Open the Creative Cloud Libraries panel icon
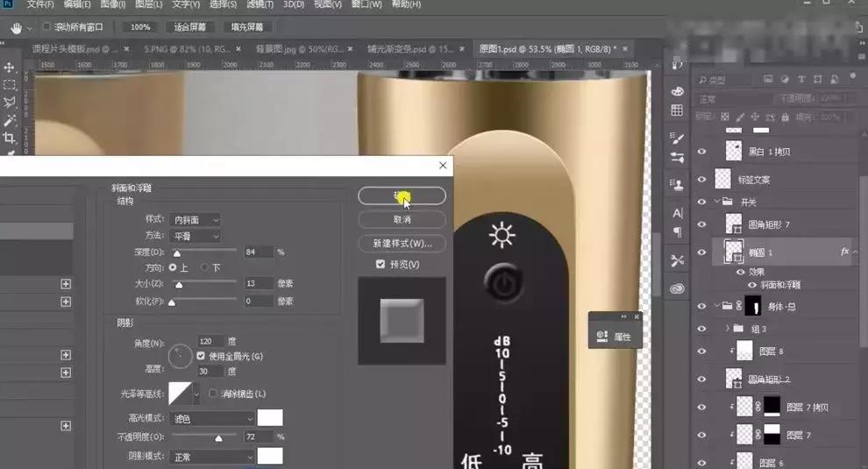This screenshot has width=868, height=469. click(x=677, y=288)
